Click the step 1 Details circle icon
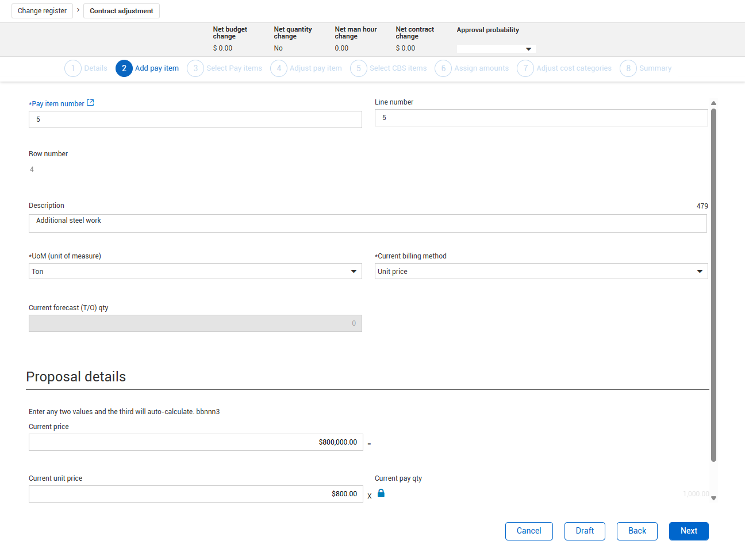 (73, 68)
